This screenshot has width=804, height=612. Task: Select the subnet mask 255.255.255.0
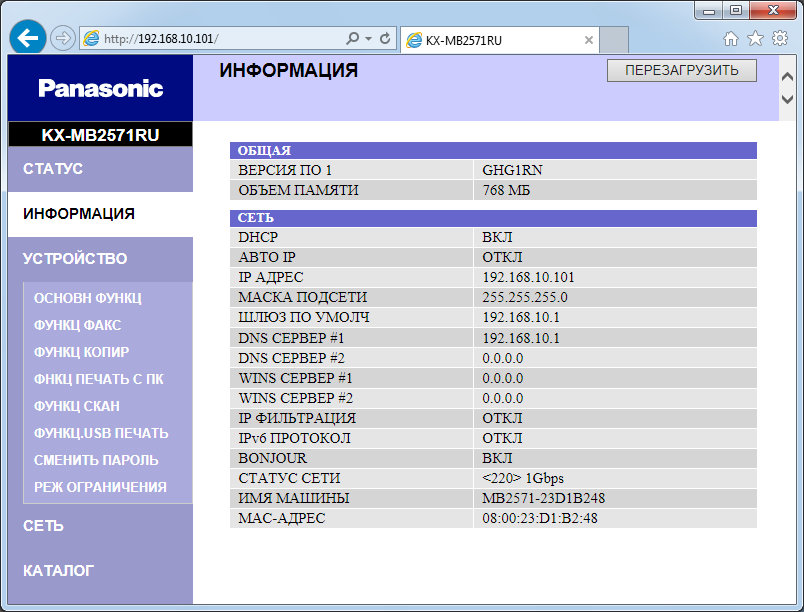525,297
